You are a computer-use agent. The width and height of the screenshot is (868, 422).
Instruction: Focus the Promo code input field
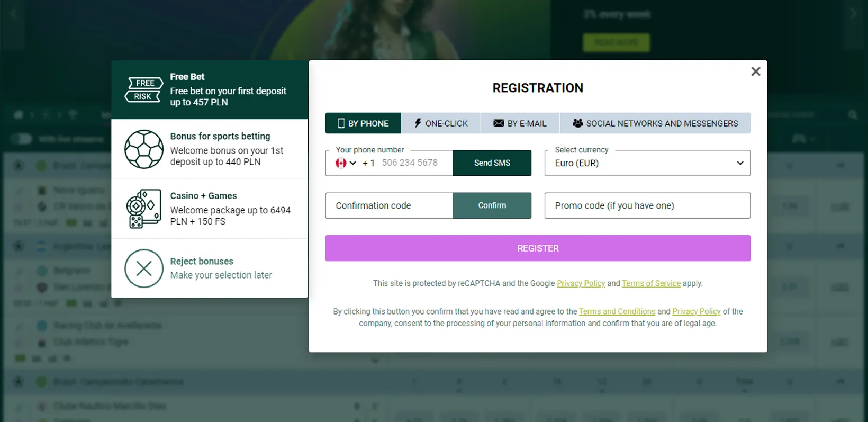coord(647,206)
